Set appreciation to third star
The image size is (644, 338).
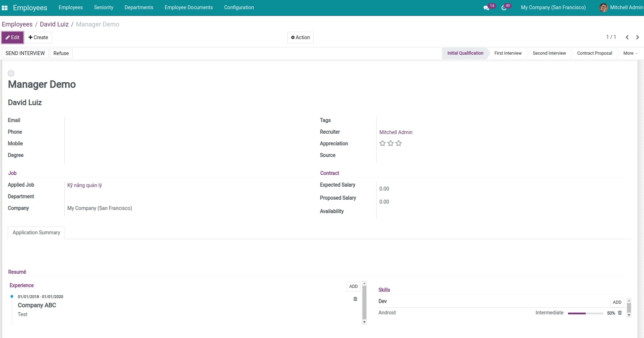click(x=398, y=143)
